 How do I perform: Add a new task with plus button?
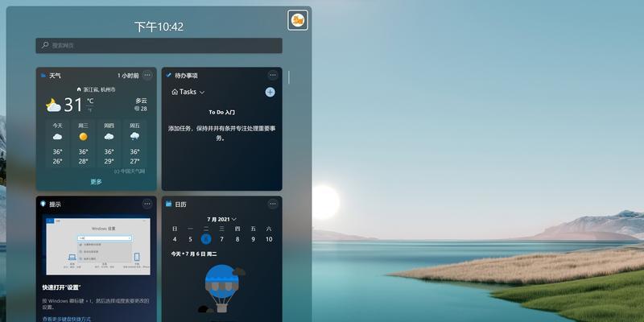pos(270,92)
